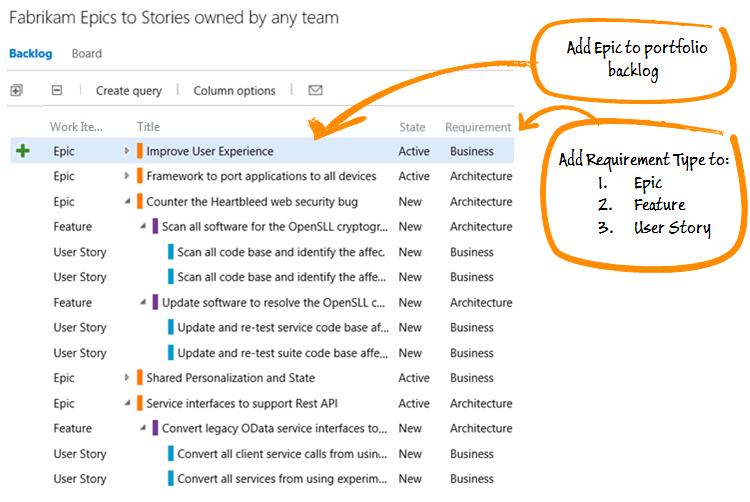Click blue bar of Update and re-test service story
The width and height of the screenshot is (750, 502).
[171, 327]
